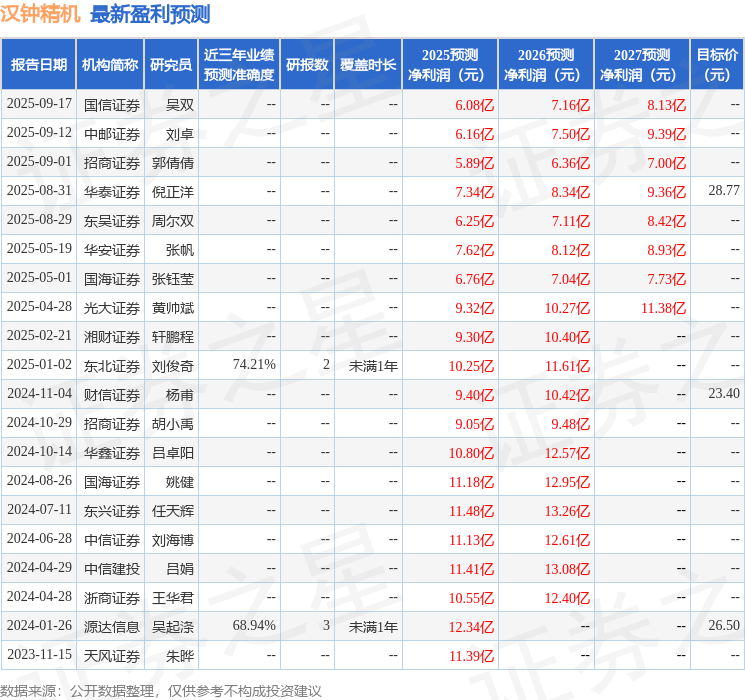This screenshot has width=745, height=700.
Task: Click analyst name 倪正洋
Action: [x=173, y=192]
